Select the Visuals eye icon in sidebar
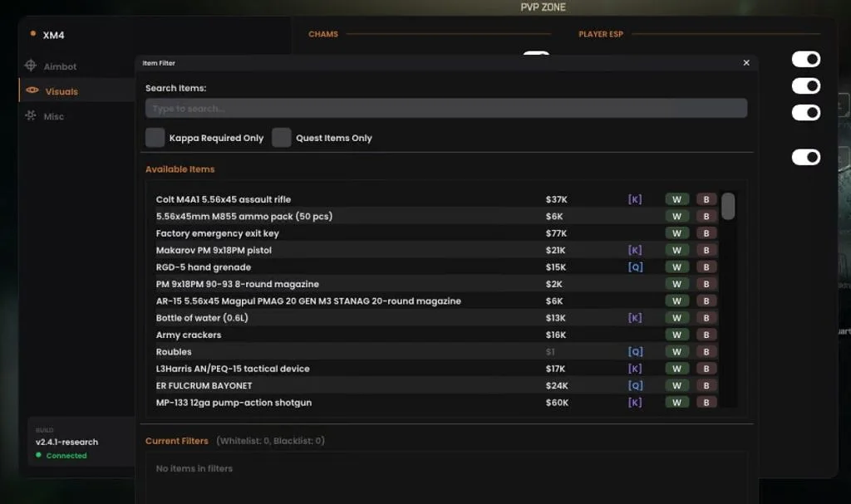The image size is (851, 504). 32,90
